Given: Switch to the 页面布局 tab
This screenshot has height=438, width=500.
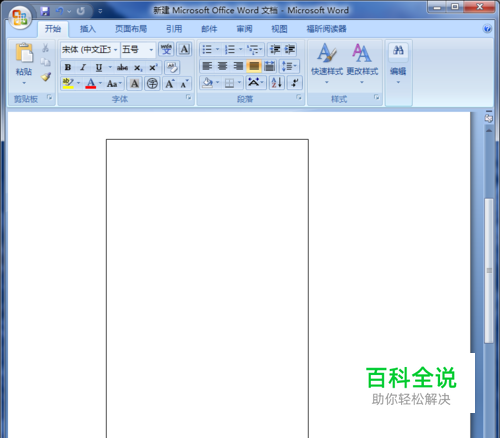Looking at the screenshot, I should point(131,29).
